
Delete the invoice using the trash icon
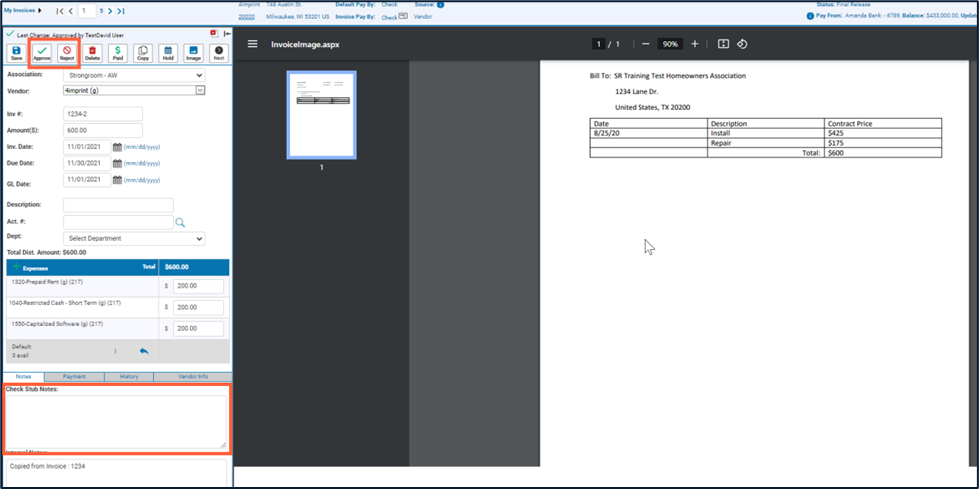tap(92, 53)
